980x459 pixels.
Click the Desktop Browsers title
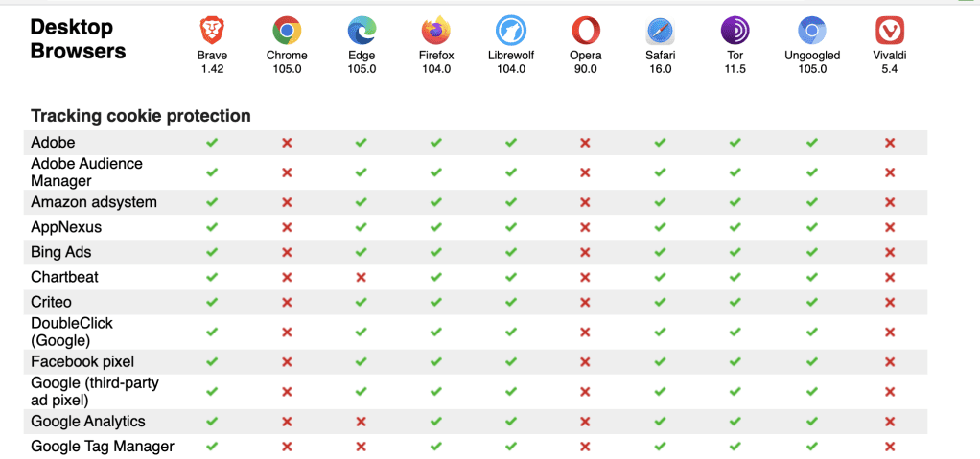tap(78, 38)
